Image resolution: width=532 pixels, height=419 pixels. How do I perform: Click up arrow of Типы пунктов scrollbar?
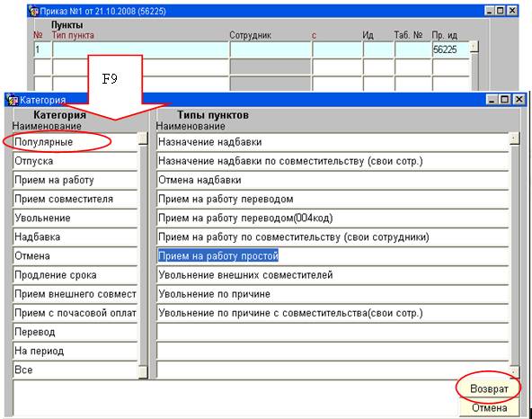click(x=514, y=138)
